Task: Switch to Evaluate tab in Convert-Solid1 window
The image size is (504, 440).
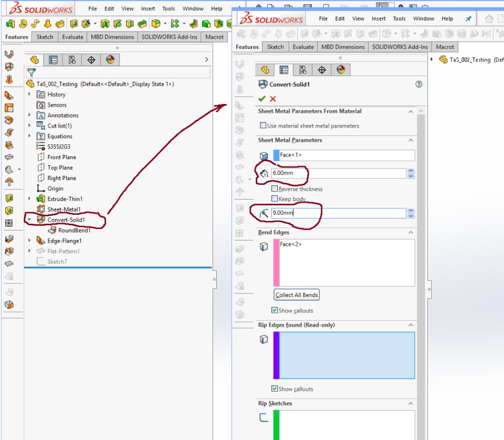Action: tap(303, 47)
